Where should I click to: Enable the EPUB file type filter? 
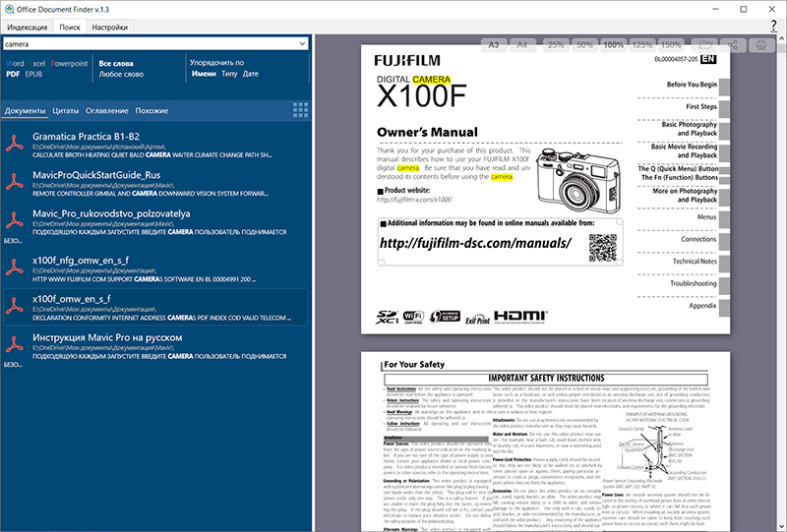pyautogui.click(x=33, y=74)
